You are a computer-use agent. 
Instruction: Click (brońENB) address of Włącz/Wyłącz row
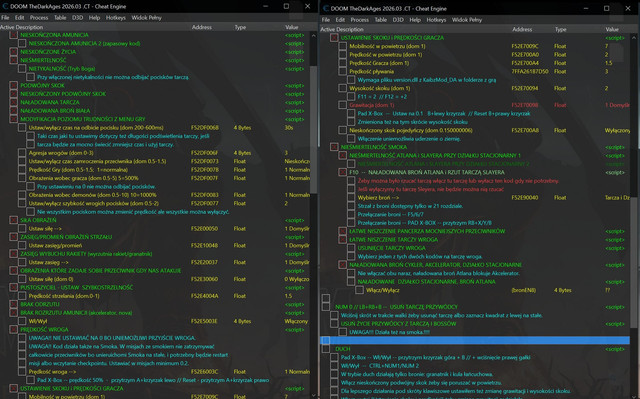524,290
